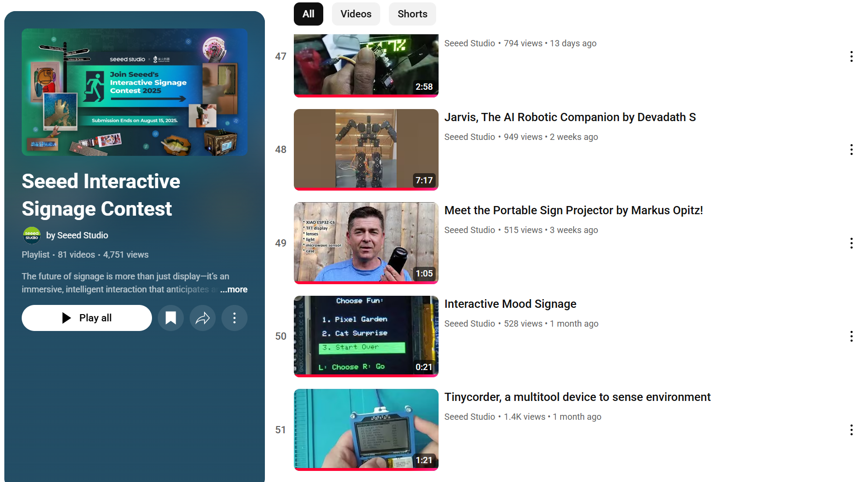Click the share arrow icon
Viewport: 868px width, 482px height.
203,318
